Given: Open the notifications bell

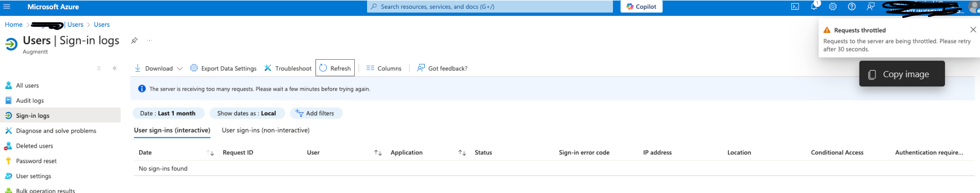Looking at the screenshot, I should click(814, 6).
